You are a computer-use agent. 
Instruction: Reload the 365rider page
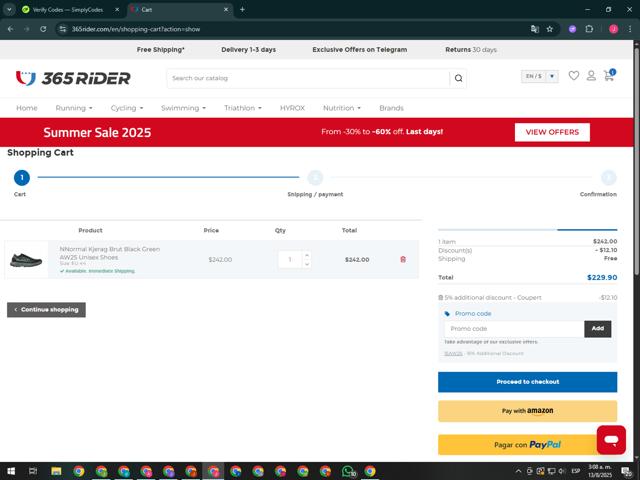point(43,29)
